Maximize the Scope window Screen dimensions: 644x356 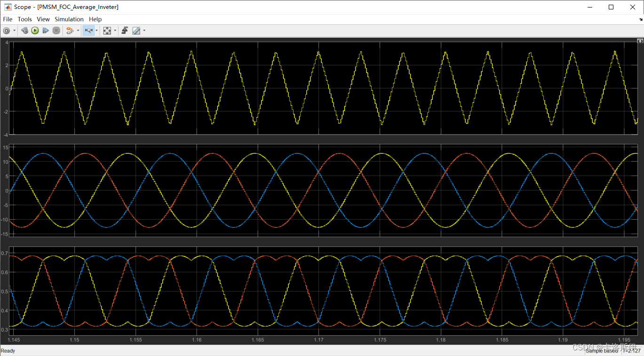611,7
